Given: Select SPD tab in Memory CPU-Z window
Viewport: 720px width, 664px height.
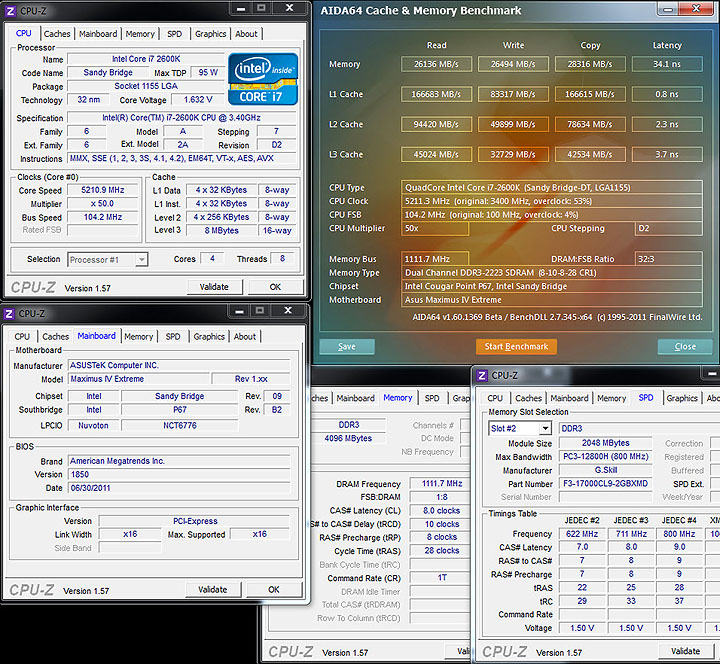Looking at the screenshot, I should point(432,398).
